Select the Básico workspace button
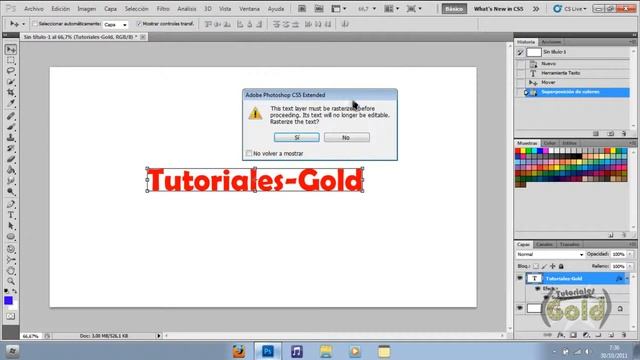Image resolution: width=640 pixels, height=360 pixels. (454, 9)
